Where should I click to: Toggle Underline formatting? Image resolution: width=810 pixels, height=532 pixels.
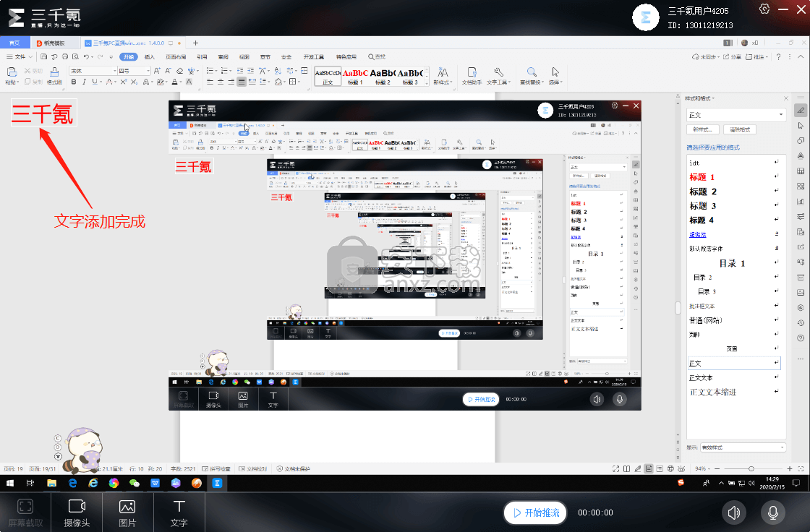tap(94, 82)
